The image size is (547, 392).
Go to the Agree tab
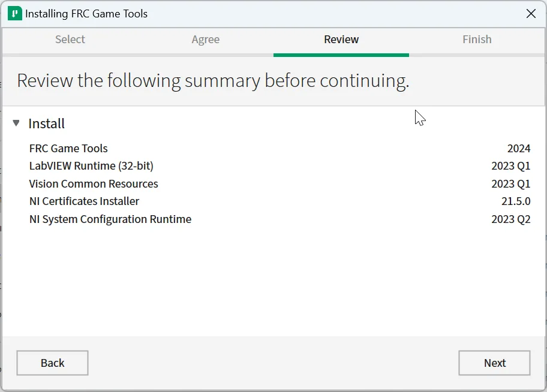206,40
